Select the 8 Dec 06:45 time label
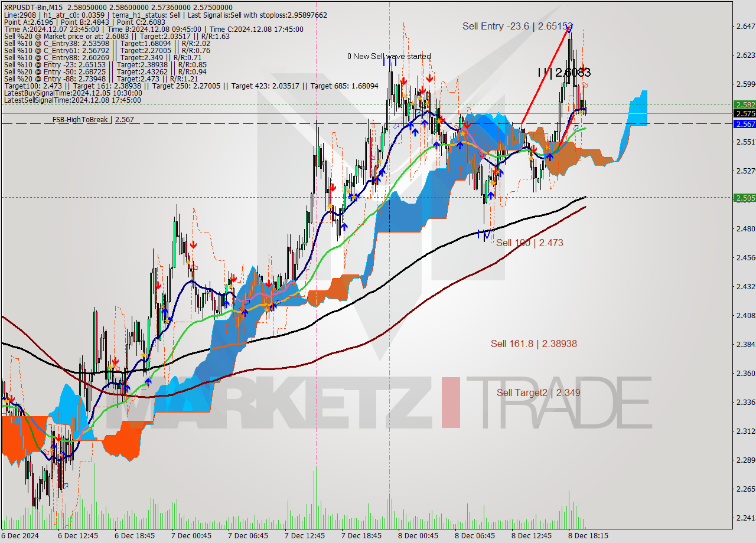 (475, 536)
